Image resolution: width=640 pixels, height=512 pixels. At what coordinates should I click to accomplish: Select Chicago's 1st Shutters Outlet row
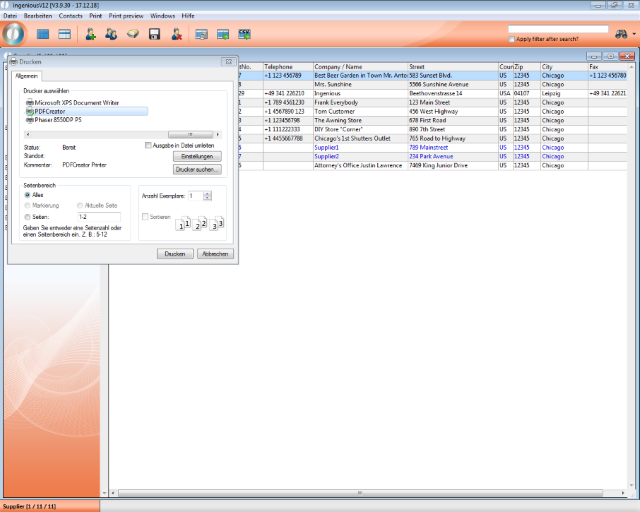[x=433, y=138]
